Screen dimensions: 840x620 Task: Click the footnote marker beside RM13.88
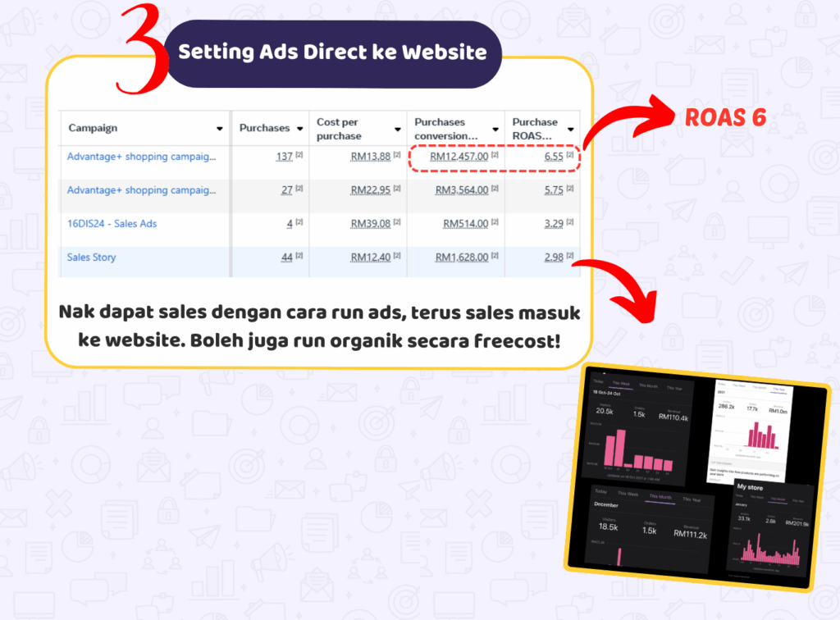pos(396,155)
